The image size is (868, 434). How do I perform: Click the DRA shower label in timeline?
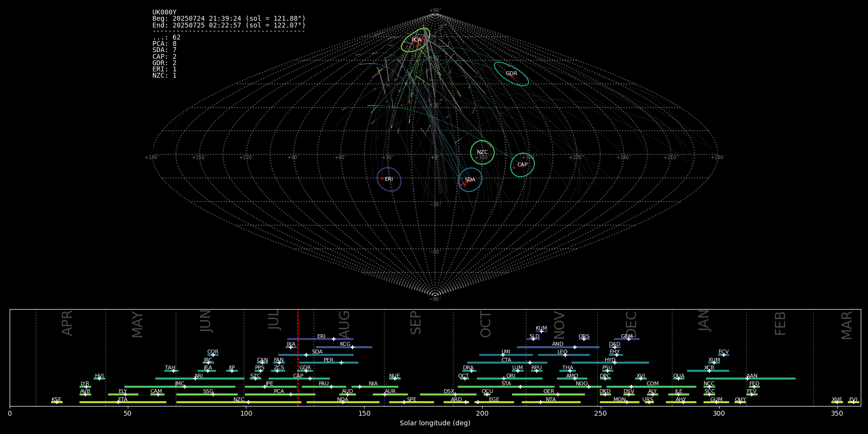coord(468,368)
